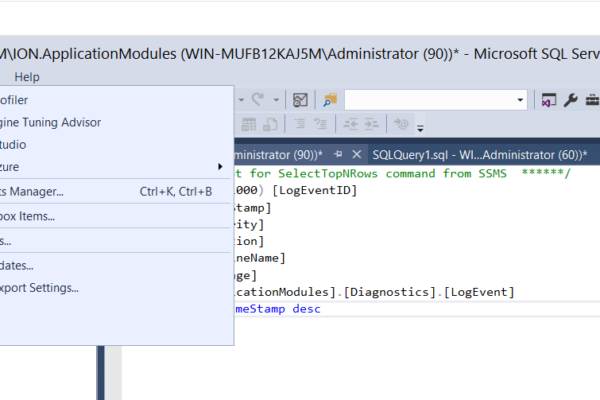Choose Import and Export Settings entry

(x=115, y=288)
